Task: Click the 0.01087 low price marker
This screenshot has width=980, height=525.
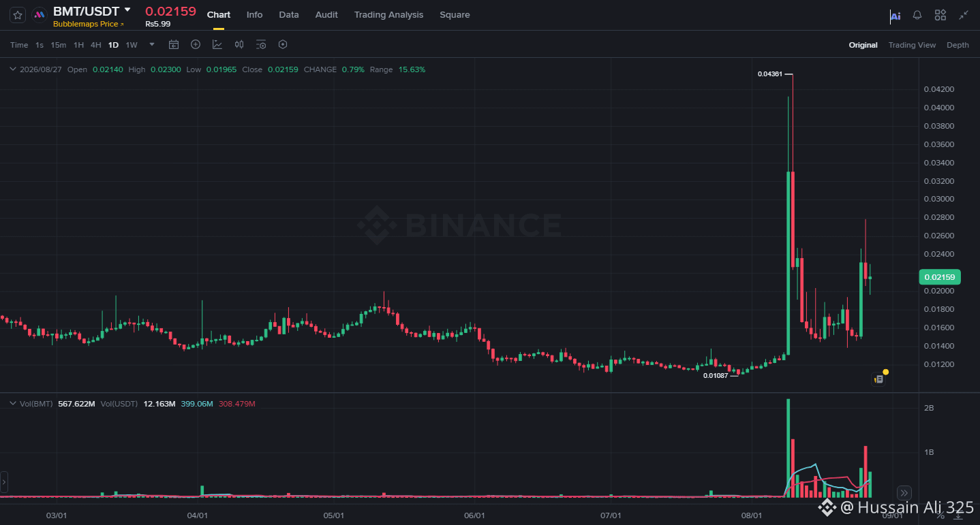Action: 716,376
